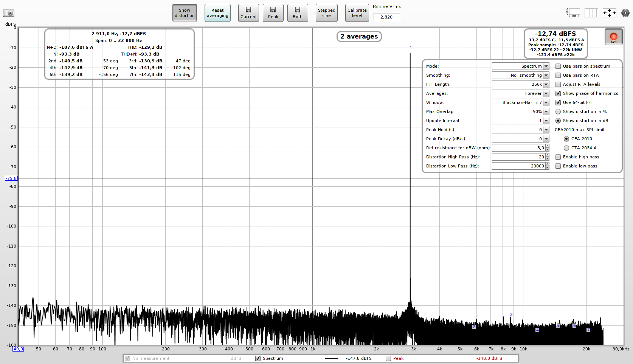Click harmonic marker 7 on spectrum
Viewport: 633px width, 364px height.
[x=588, y=330]
